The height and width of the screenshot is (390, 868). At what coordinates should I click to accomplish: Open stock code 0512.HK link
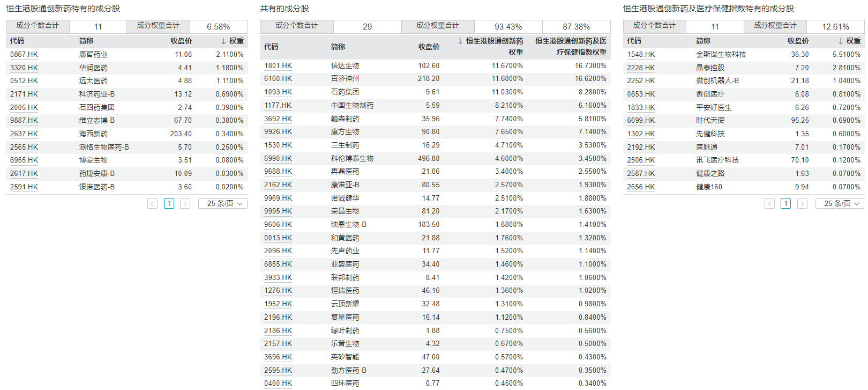point(24,81)
